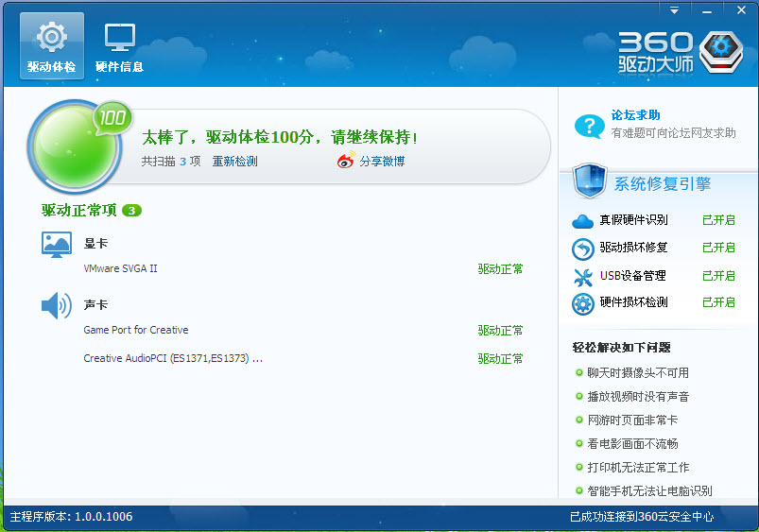Open the title bar dropdown menu arrow
Viewport: 759px width, 532px height.
tap(674, 10)
